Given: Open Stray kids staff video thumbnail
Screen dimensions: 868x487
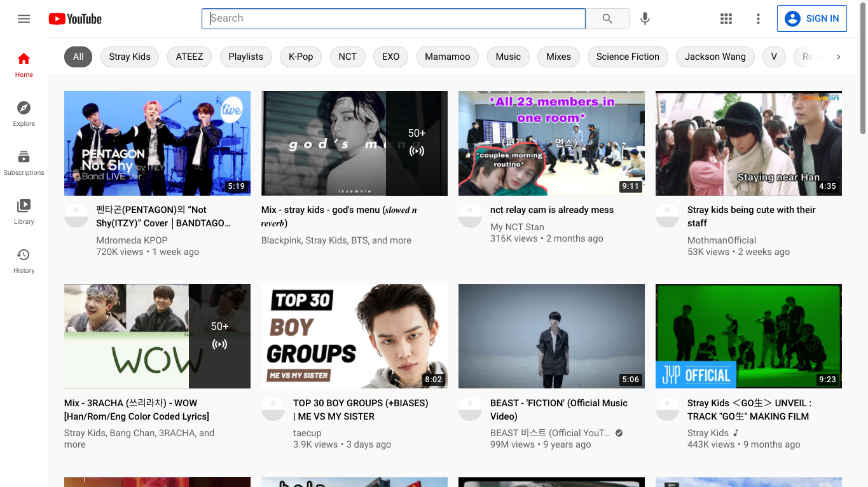Looking at the screenshot, I should point(748,143).
